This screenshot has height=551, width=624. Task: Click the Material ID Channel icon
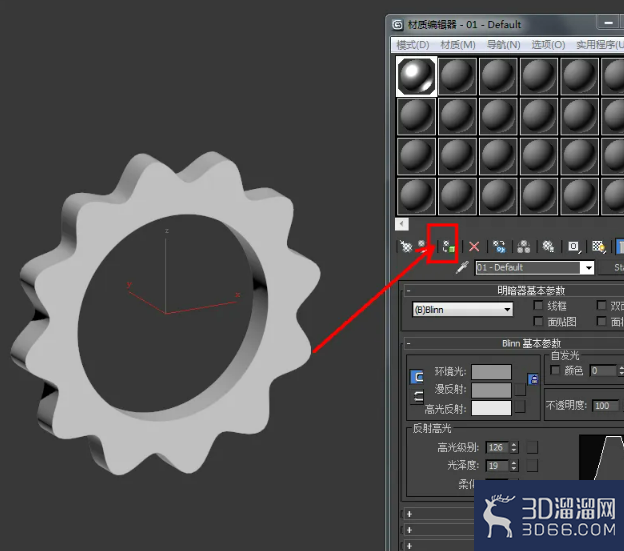tap(573, 247)
